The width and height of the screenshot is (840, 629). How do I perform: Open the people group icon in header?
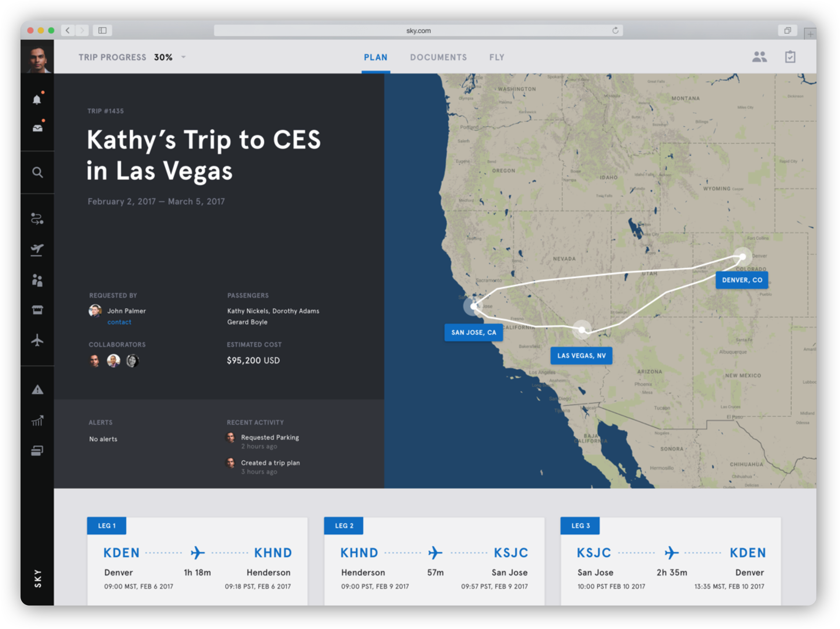pyautogui.click(x=759, y=57)
